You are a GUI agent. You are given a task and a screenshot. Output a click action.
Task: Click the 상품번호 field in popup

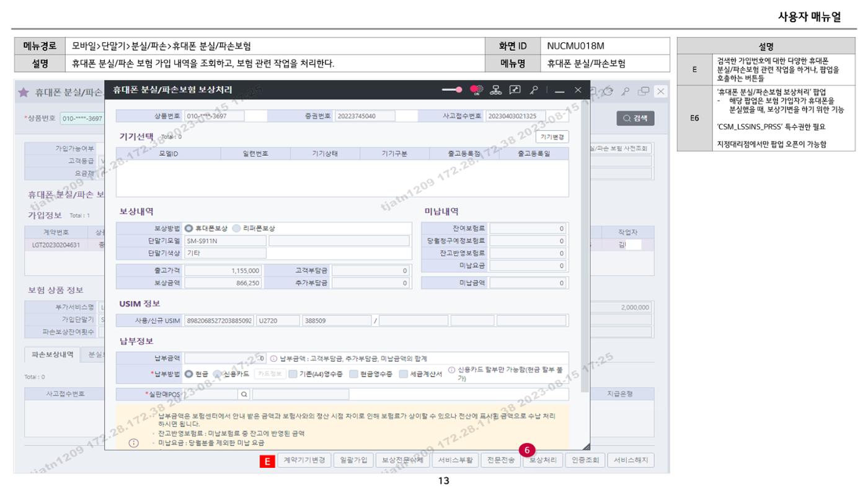click(214, 116)
